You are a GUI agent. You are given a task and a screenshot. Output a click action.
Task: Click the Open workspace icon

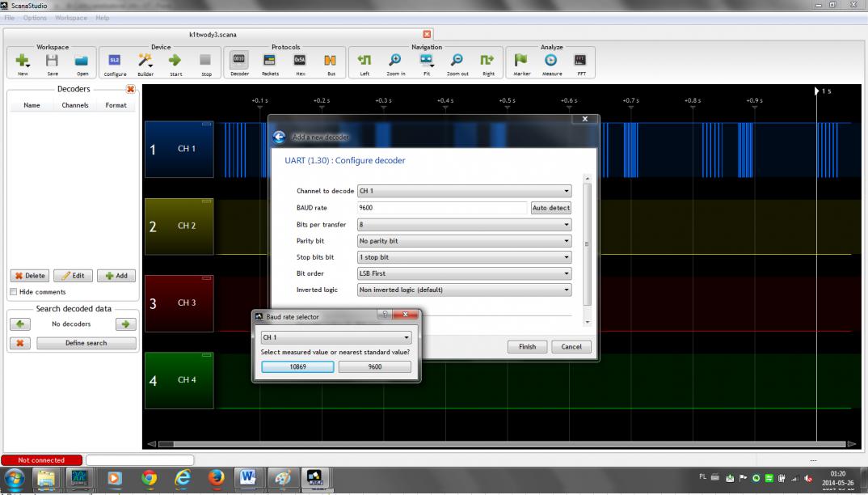[82, 61]
